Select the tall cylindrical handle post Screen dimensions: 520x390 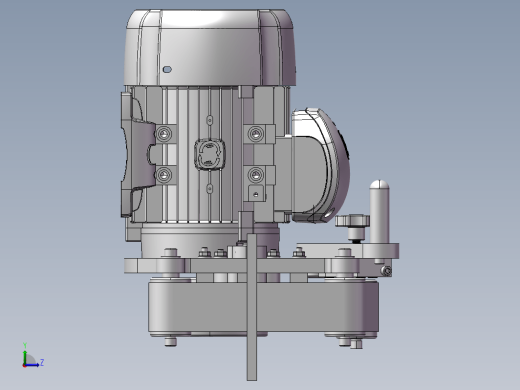[379, 213]
